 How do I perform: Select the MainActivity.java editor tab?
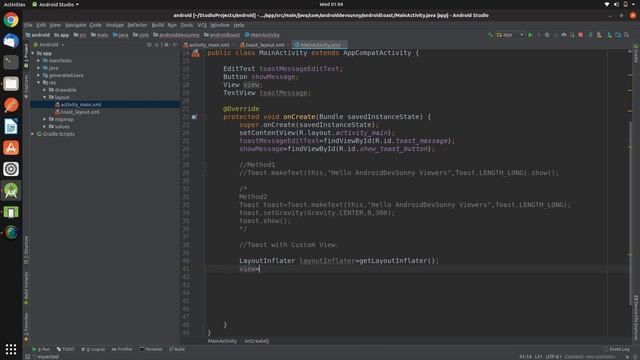pyautogui.click(x=320, y=45)
